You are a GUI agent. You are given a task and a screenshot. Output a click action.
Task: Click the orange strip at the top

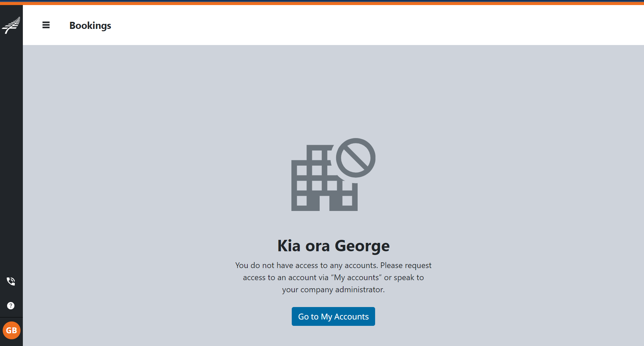(x=322, y=3)
